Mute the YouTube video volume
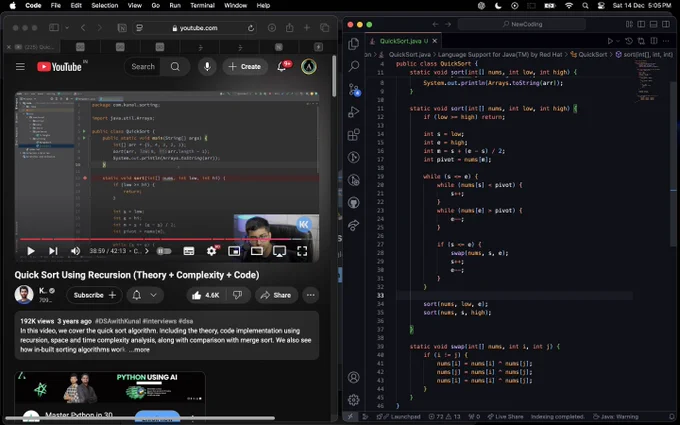This screenshot has height=425, width=680. point(75,251)
